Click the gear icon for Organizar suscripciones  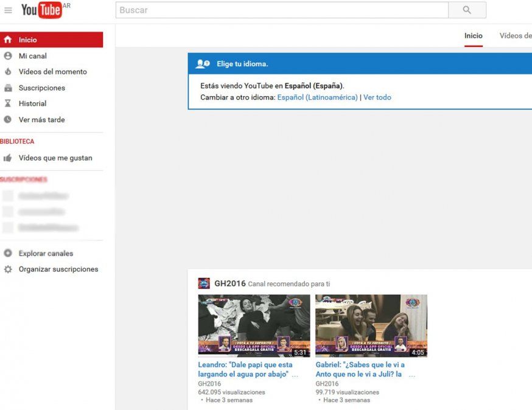(x=8, y=269)
